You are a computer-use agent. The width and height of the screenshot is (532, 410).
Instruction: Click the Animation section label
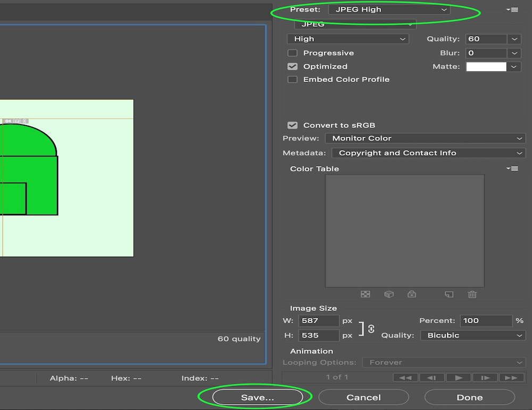(x=311, y=351)
